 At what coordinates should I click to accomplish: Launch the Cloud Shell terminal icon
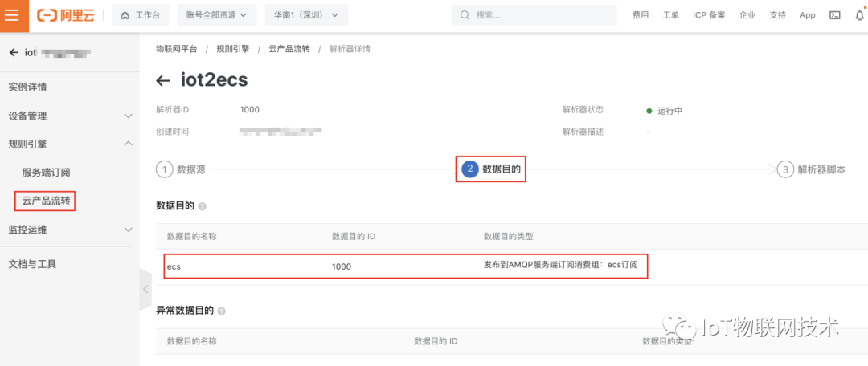[x=835, y=15]
